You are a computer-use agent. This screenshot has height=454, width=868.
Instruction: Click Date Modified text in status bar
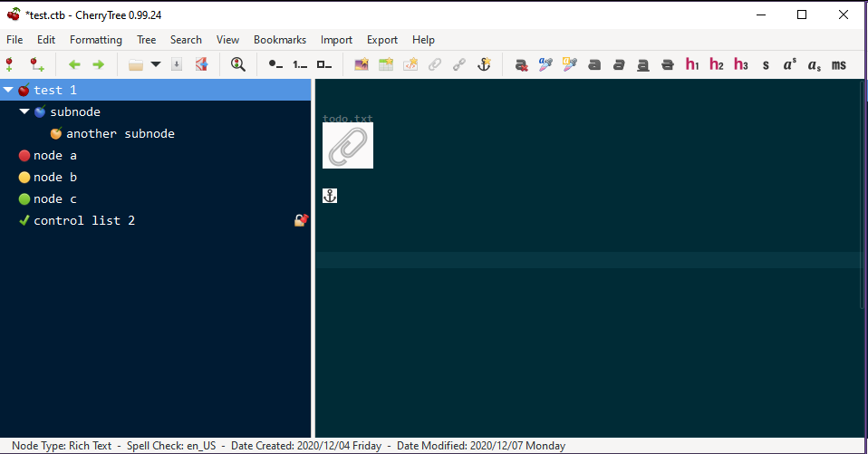(481, 446)
